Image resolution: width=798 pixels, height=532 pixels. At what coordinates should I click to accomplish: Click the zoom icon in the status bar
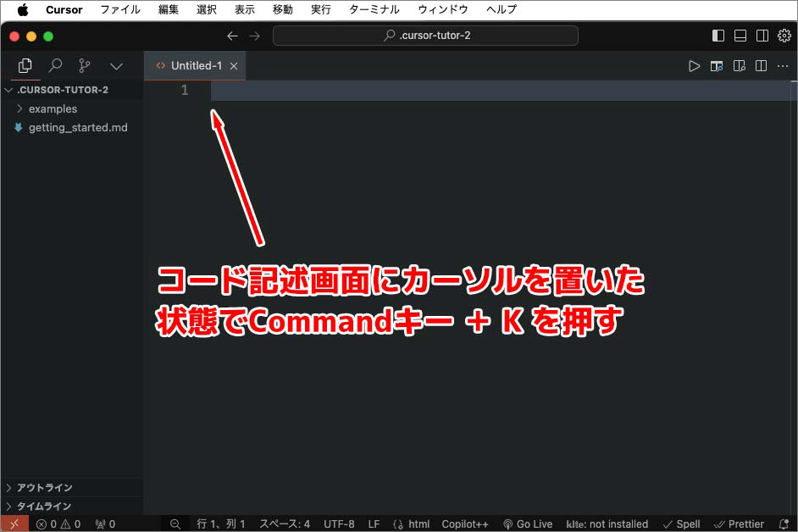[175, 524]
